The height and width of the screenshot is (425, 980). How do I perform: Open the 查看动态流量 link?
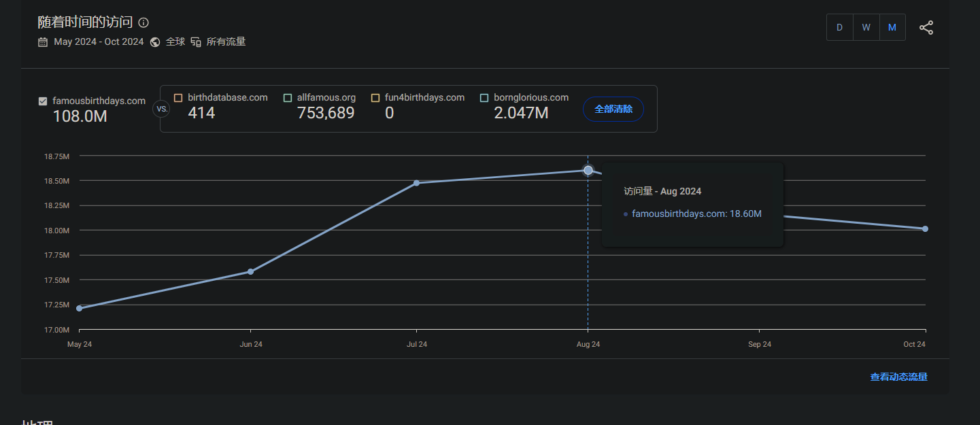(898, 377)
